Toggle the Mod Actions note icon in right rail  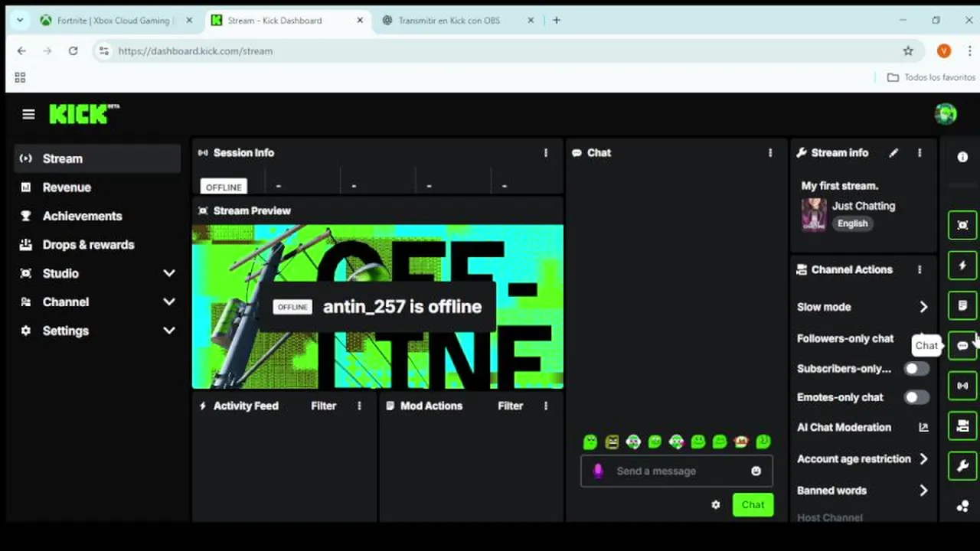click(x=962, y=305)
